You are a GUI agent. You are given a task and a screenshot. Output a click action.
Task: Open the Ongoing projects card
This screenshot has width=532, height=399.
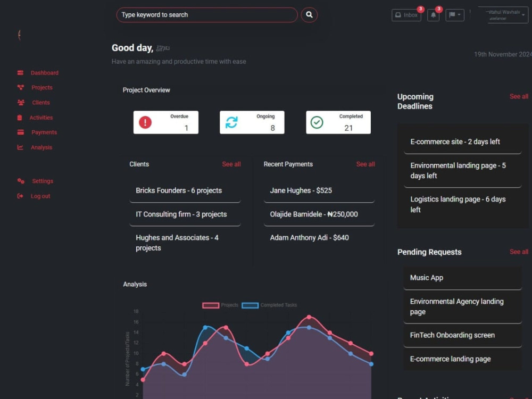pyautogui.click(x=252, y=122)
